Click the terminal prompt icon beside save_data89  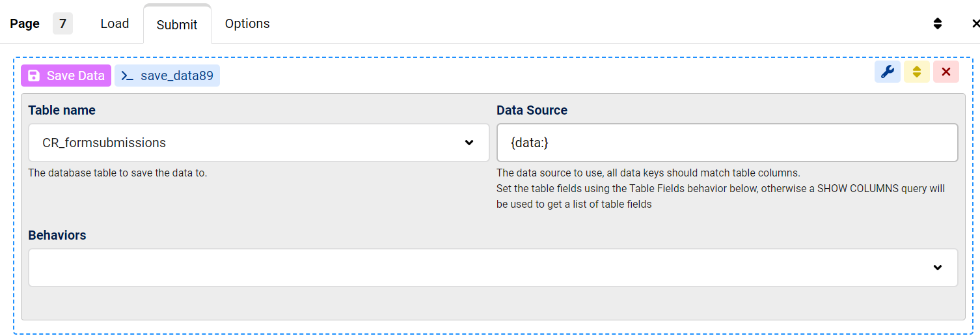[128, 76]
